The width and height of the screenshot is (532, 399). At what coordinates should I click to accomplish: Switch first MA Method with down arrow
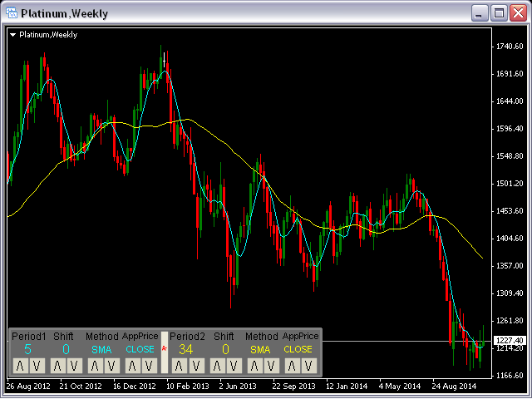pyautogui.click(x=110, y=366)
